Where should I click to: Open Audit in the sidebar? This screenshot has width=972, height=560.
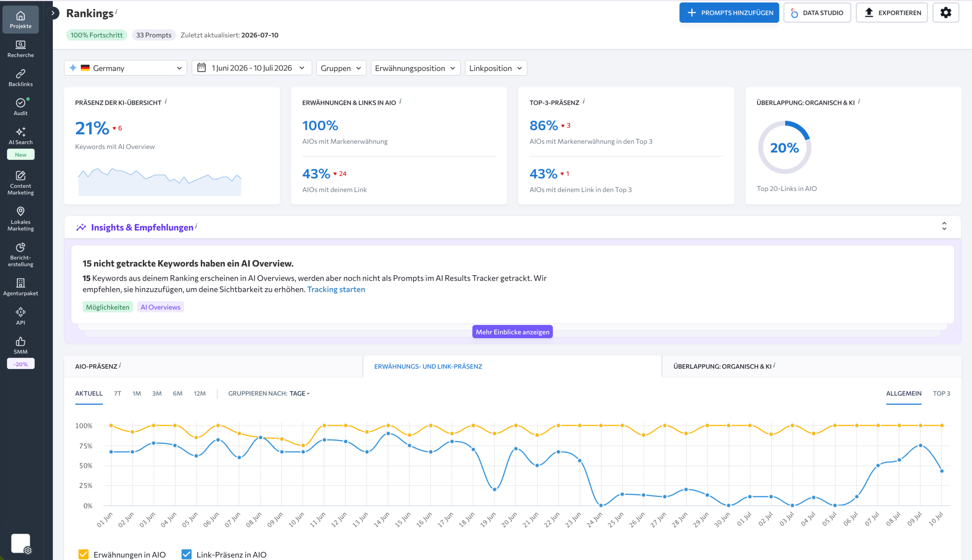[x=21, y=107]
